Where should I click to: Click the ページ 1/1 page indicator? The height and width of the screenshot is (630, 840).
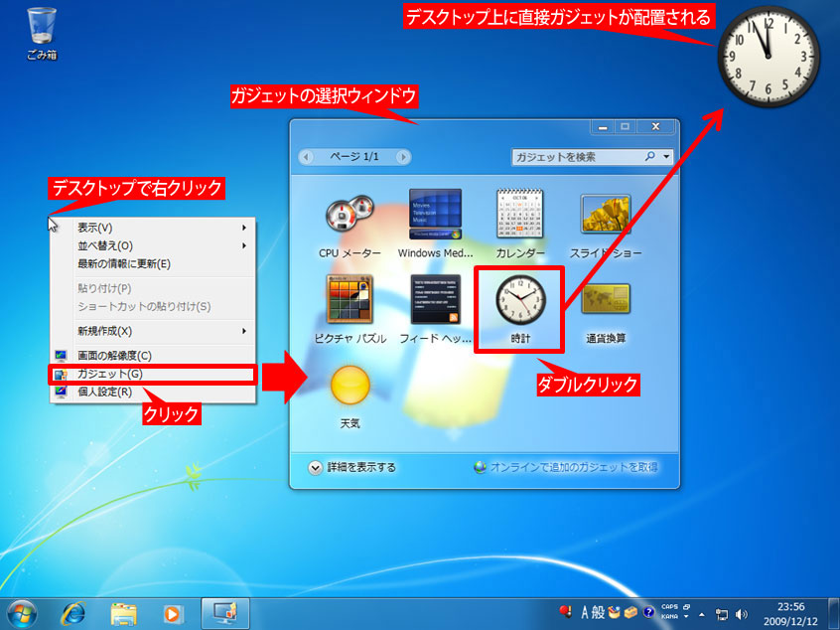pos(354,157)
